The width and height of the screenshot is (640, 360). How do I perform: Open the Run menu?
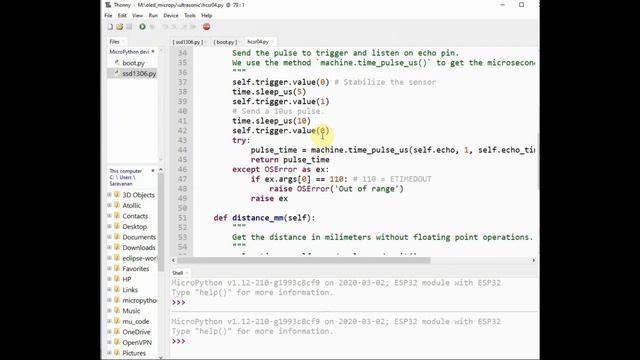153,16
